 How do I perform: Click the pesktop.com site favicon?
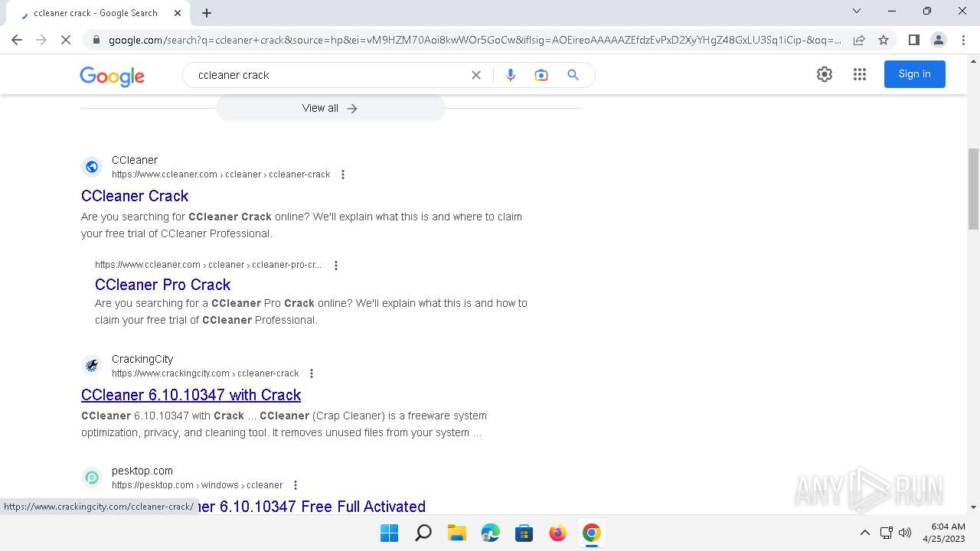92,478
